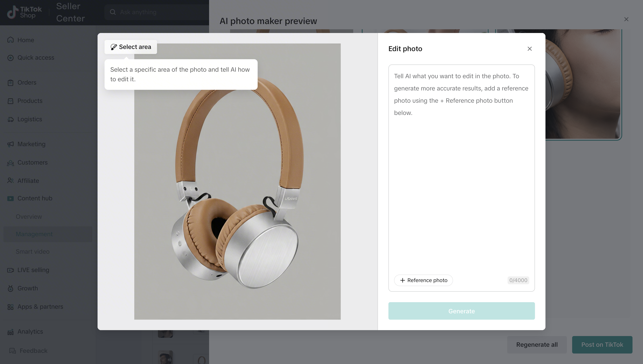Close the Edit photo dialog
643x364 pixels.
click(x=529, y=49)
